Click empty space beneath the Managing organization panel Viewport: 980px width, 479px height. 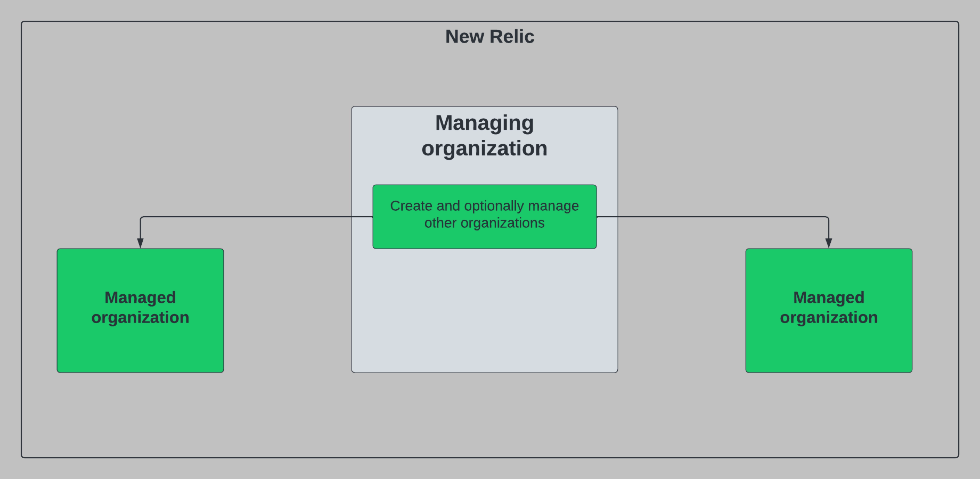[x=484, y=414]
